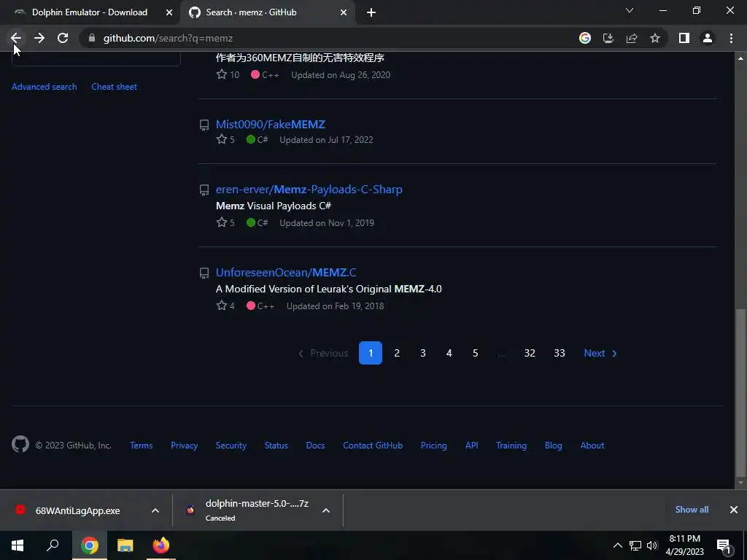Bookmark this page with the star icon

[655, 38]
